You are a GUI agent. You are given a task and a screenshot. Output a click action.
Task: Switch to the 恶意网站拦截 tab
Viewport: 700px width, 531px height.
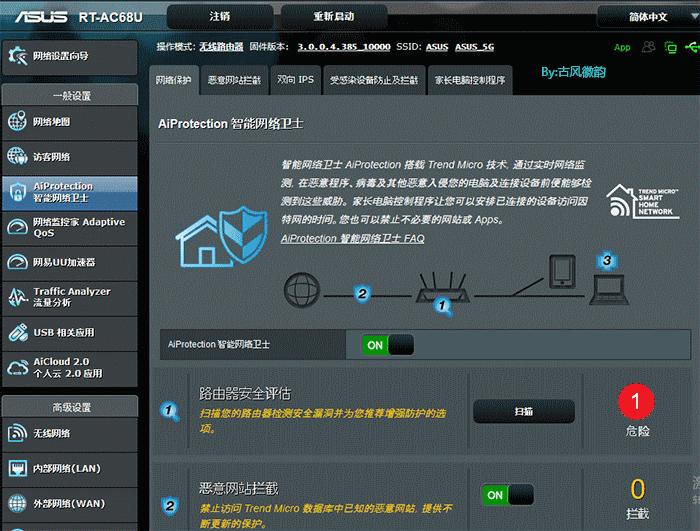[234, 80]
